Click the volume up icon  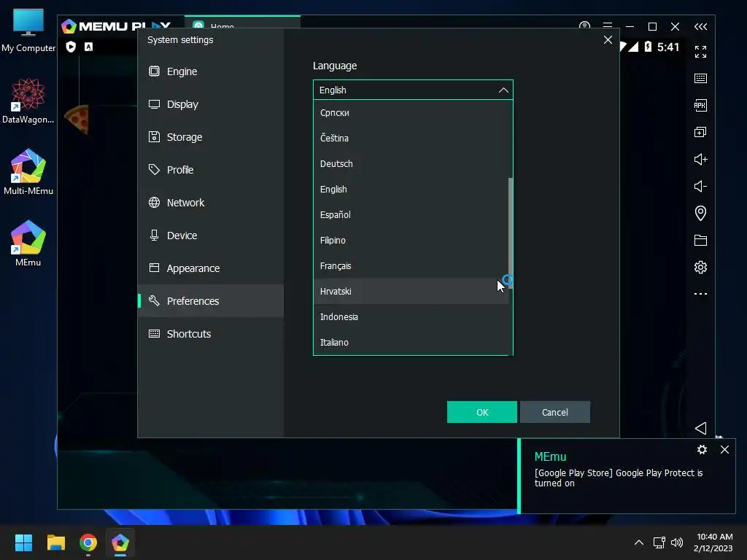[x=700, y=159]
